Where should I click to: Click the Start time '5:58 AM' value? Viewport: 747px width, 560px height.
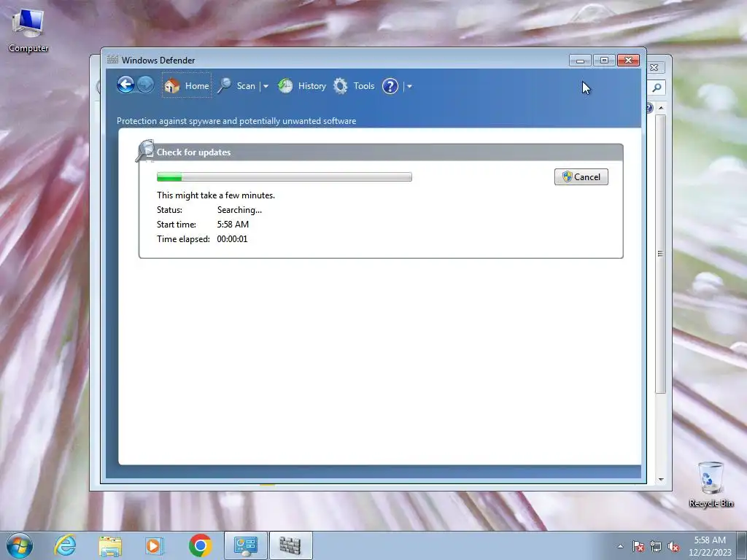pyautogui.click(x=233, y=225)
